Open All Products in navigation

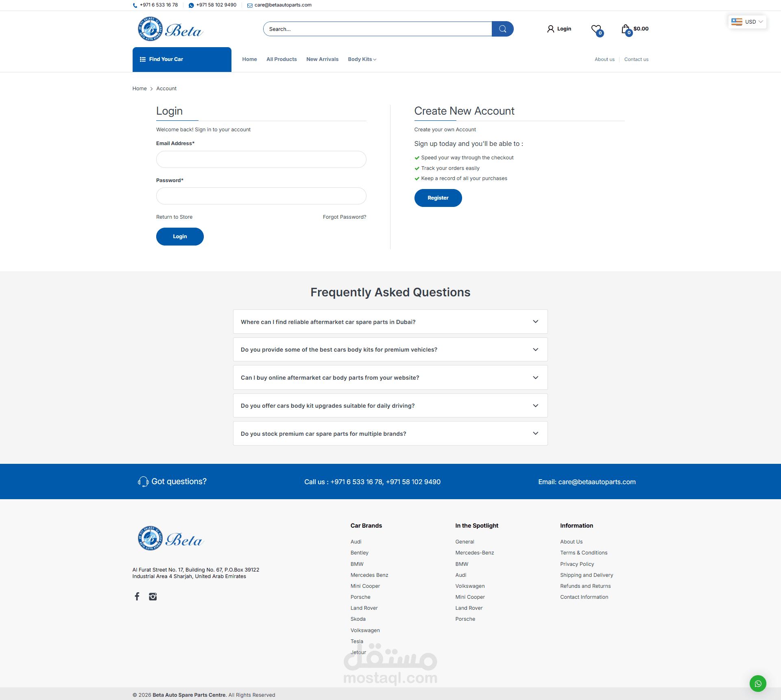(x=281, y=59)
